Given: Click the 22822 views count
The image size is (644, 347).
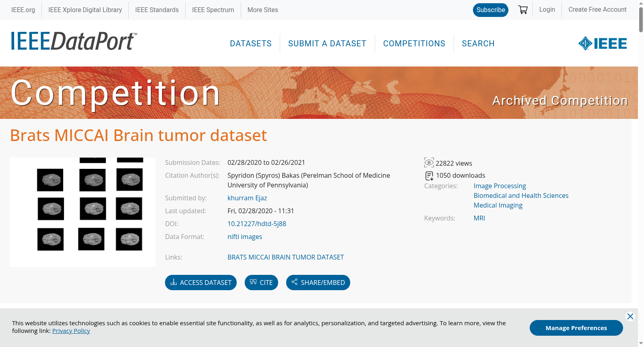Looking at the screenshot, I should tap(454, 163).
